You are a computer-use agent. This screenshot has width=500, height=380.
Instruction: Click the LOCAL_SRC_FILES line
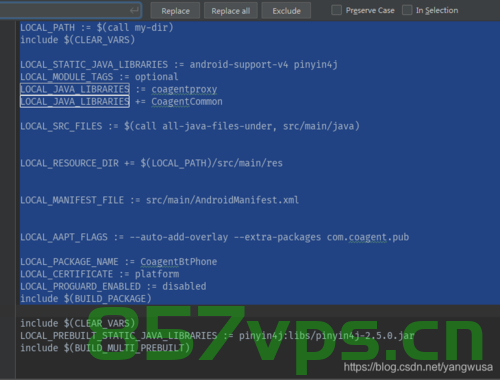click(x=190, y=126)
